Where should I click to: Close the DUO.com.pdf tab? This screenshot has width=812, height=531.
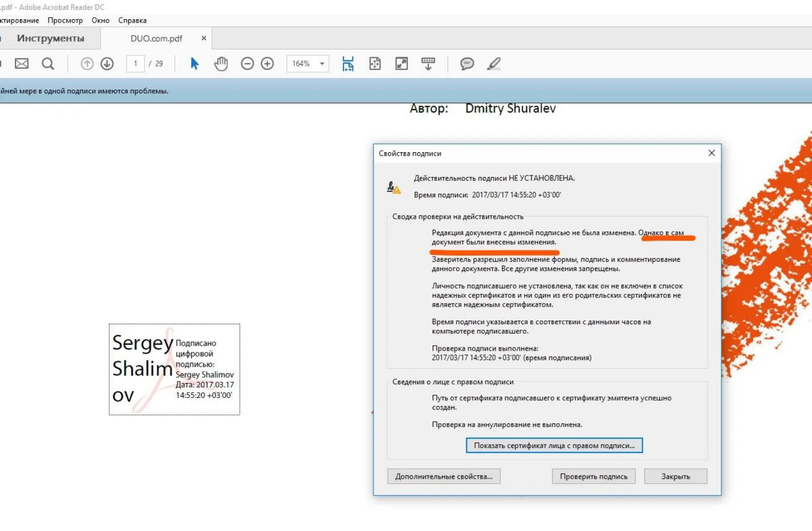click(204, 38)
